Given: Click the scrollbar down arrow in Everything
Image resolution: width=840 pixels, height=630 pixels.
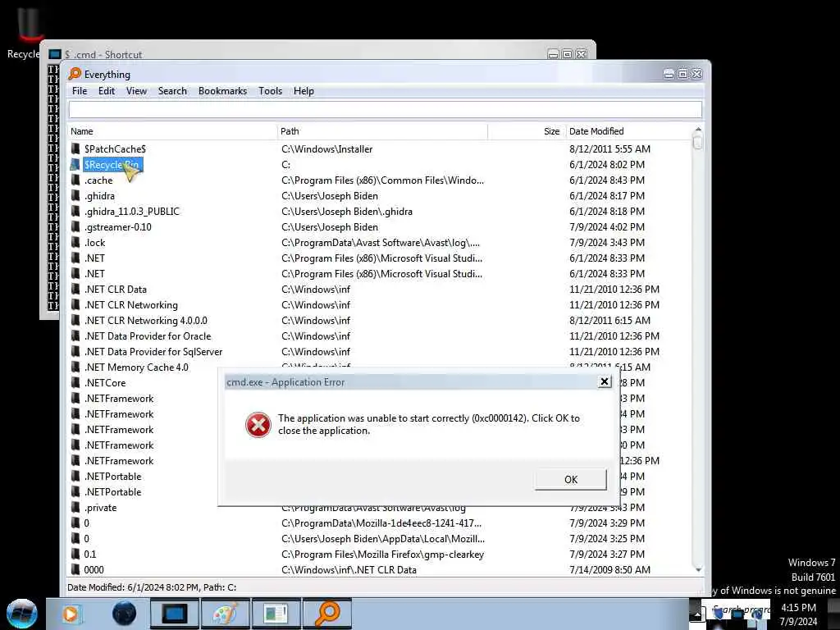Looking at the screenshot, I should [697, 569].
